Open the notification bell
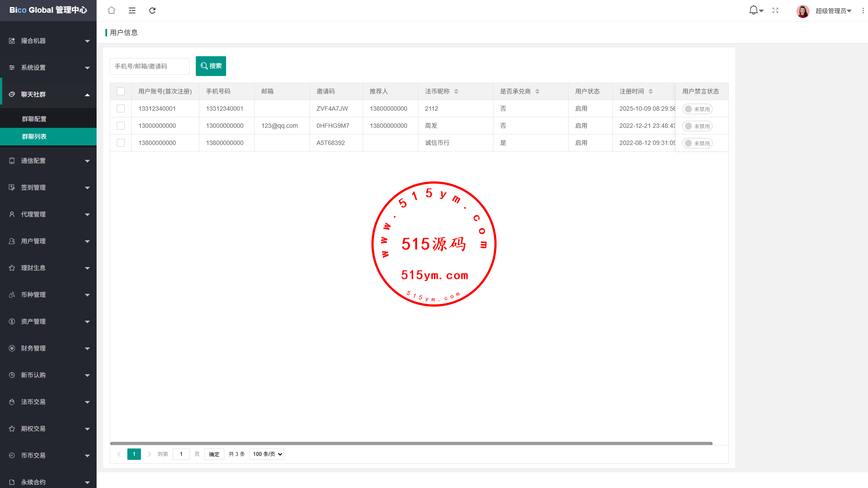This screenshot has width=868, height=488. click(x=753, y=10)
